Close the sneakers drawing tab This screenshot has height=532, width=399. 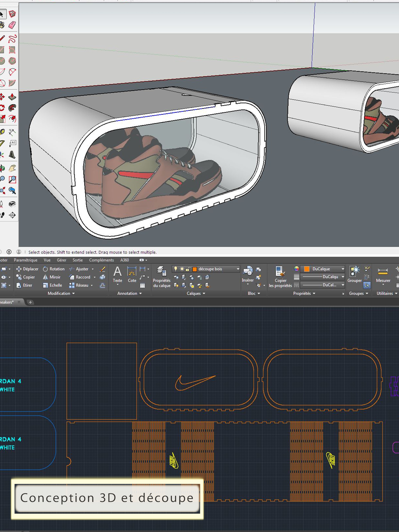(19, 302)
